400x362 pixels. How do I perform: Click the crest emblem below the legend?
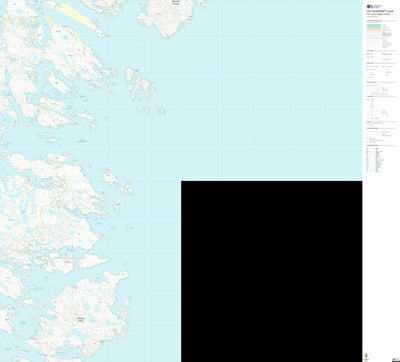367,355
